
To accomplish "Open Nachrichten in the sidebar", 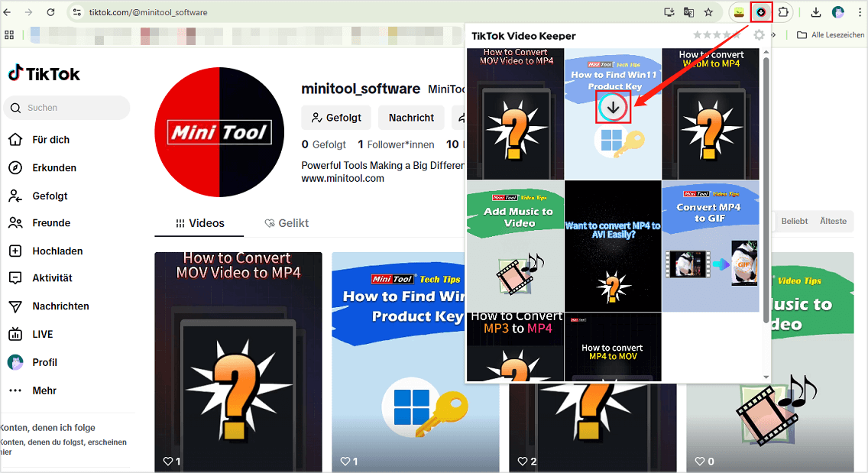I will coord(49,306).
